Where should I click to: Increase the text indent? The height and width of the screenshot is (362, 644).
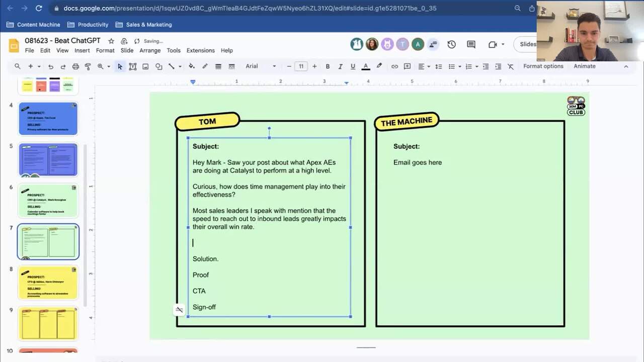click(x=498, y=66)
